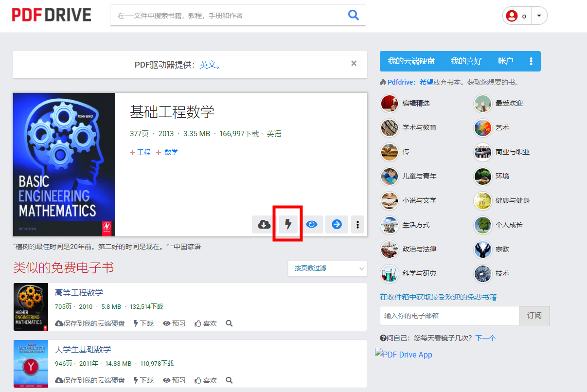Open the three-dot menu for 基础工程数学
The width and height of the screenshot is (587, 392).
pos(357,224)
